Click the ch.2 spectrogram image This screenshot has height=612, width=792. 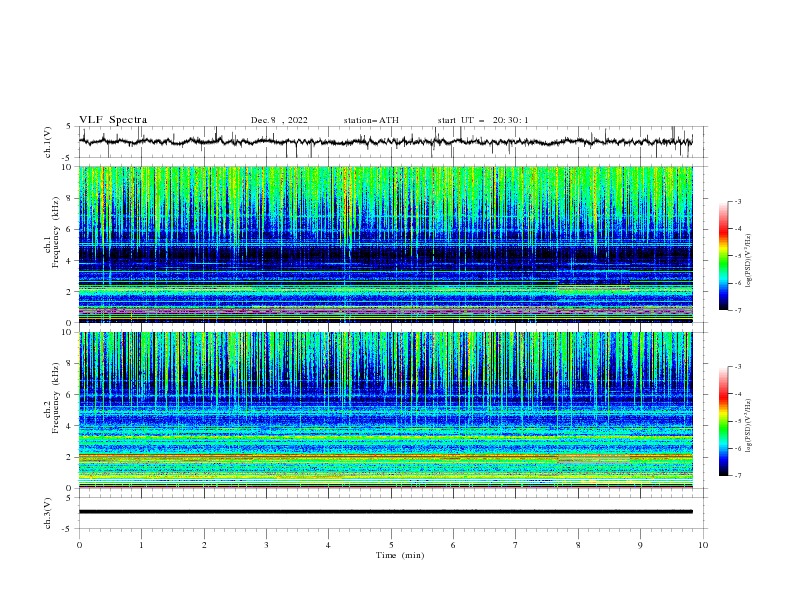pos(385,410)
